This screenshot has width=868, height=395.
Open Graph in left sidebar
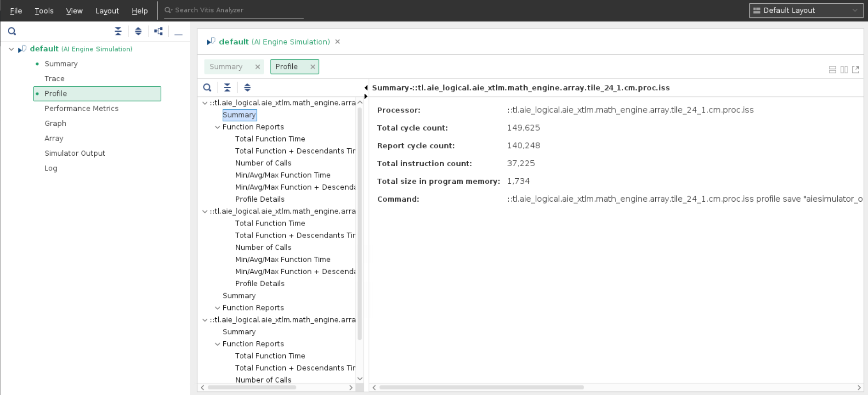tap(56, 124)
